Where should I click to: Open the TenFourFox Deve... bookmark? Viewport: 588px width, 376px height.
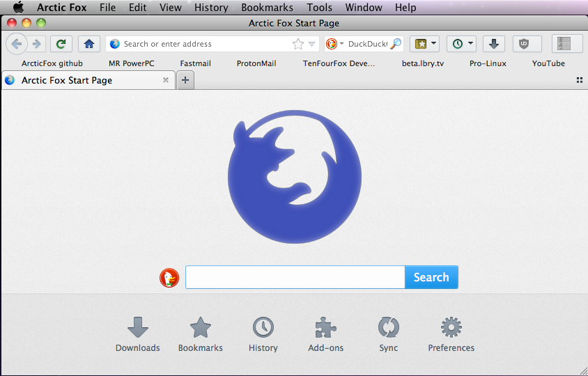click(339, 63)
